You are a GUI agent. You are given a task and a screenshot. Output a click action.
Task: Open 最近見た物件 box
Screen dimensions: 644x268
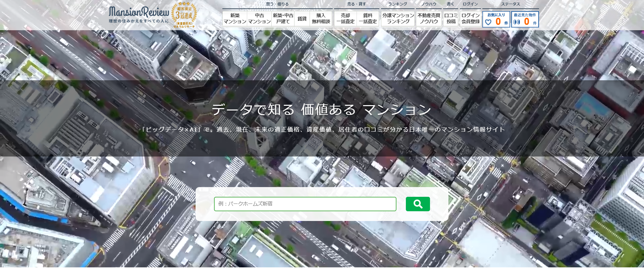click(525, 19)
